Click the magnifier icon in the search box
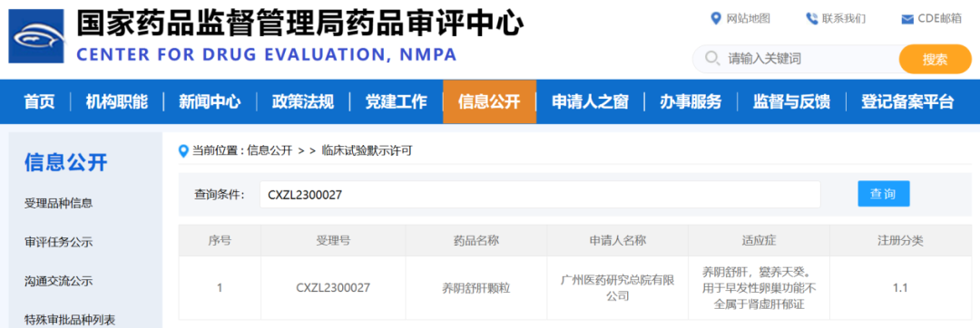Viewport: 980px width, 328px height. point(712,59)
